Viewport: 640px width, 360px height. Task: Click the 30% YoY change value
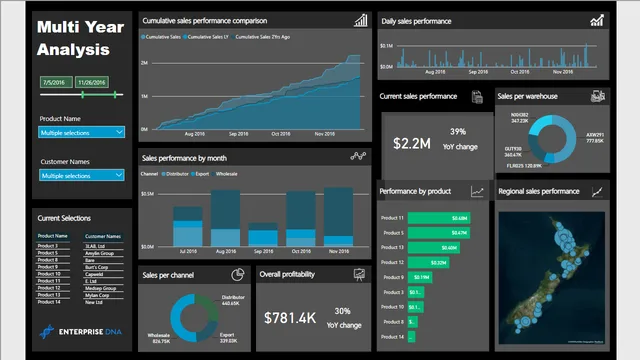point(342,311)
